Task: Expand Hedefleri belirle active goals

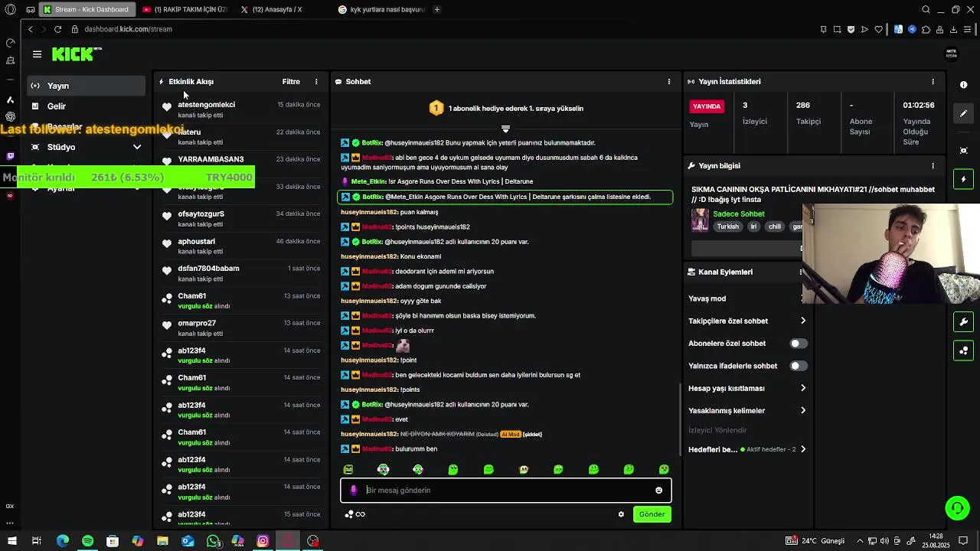Action: coord(747,450)
